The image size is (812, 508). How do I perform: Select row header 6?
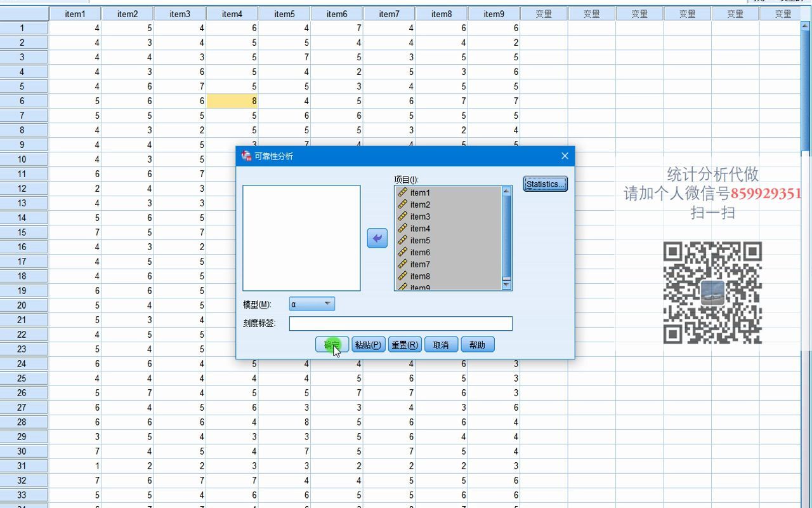pos(24,101)
